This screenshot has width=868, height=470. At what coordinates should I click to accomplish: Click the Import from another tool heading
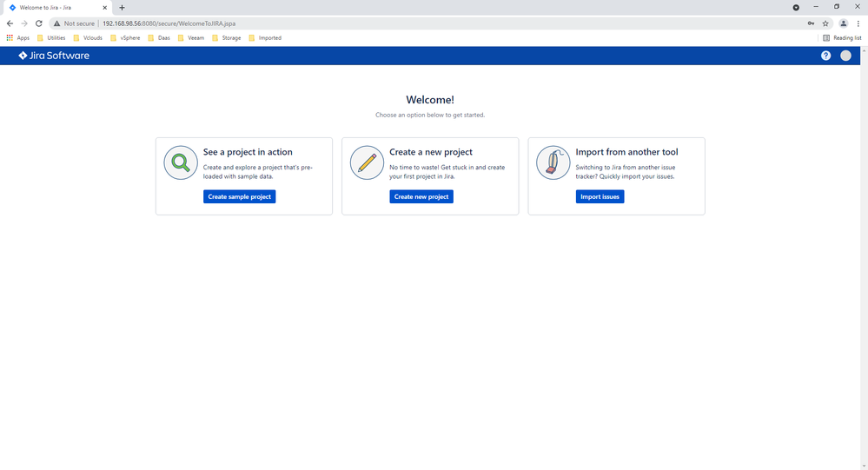pos(626,152)
